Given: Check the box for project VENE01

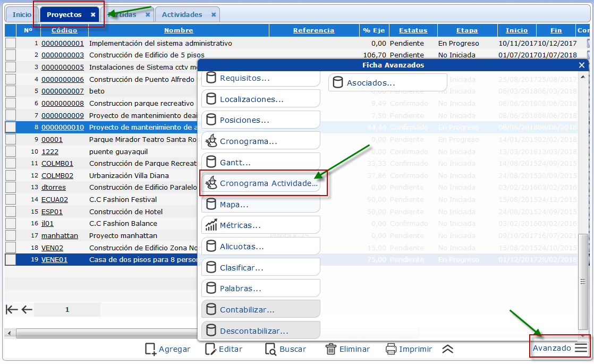Looking at the screenshot, I should [11, 259].
